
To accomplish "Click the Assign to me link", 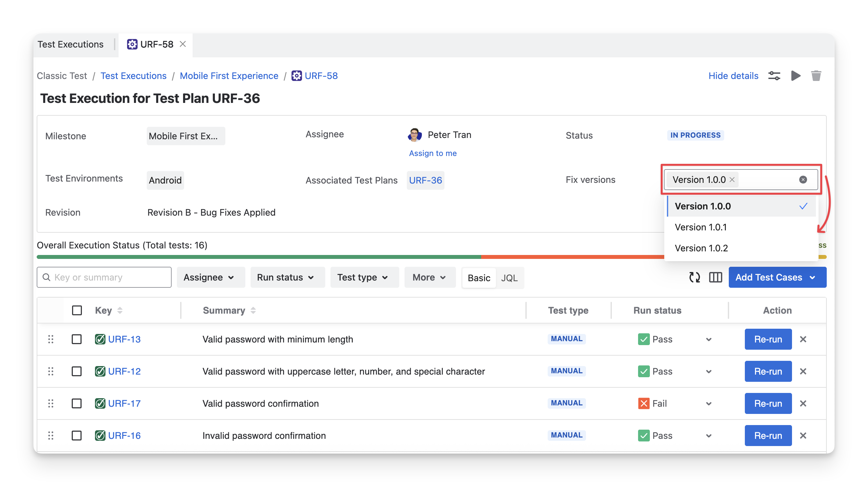I will coord(433,153).
